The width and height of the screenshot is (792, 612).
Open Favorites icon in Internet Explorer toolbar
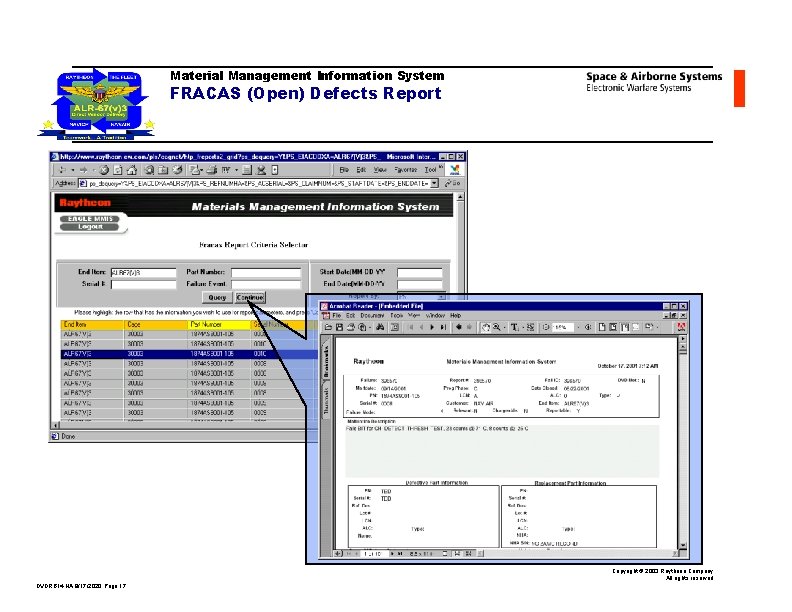(x=163, y=170)
